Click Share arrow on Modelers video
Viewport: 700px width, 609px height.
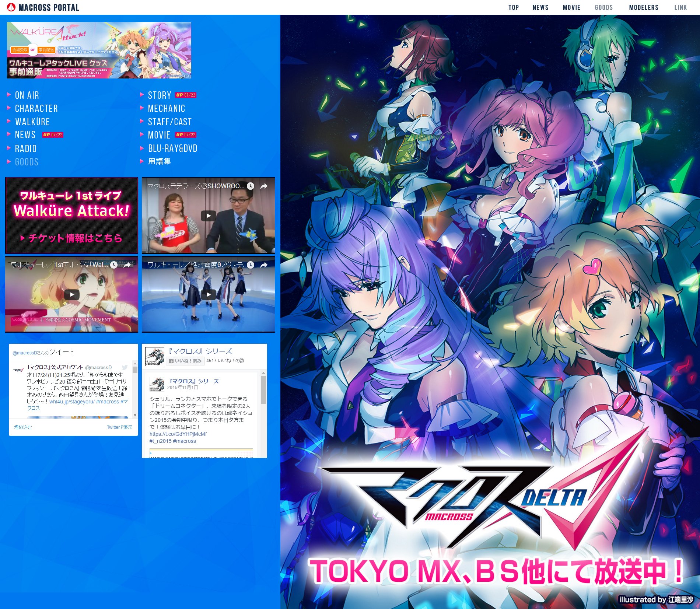click(x=264, y=186)
